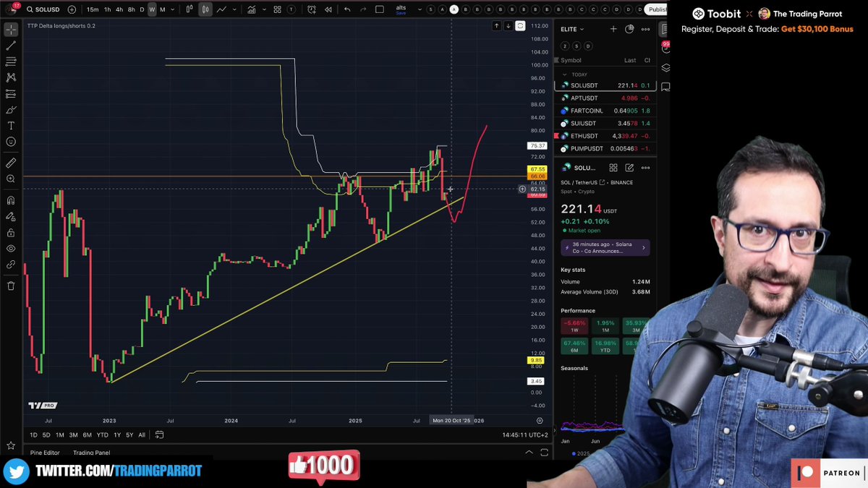
Task: Open the Indicators chart icon
Action: coord(251,9)
